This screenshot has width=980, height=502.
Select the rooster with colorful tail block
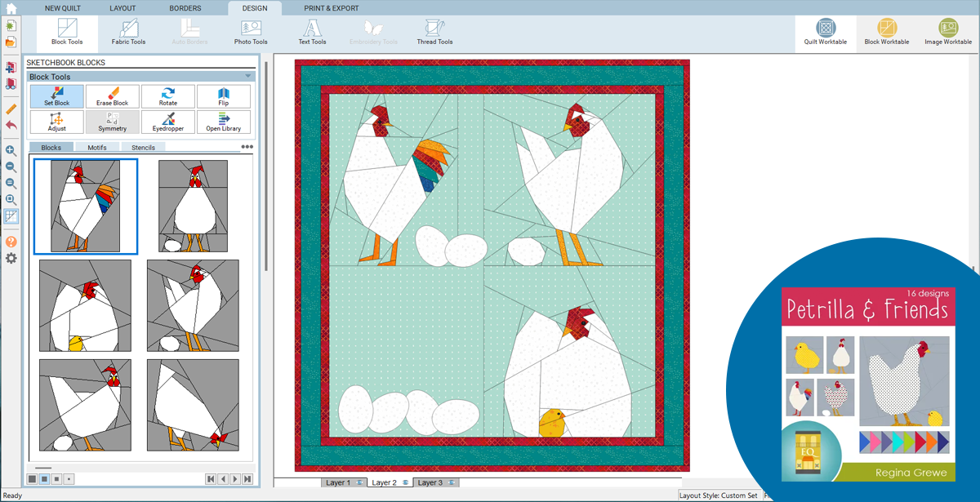coord(85,206)
